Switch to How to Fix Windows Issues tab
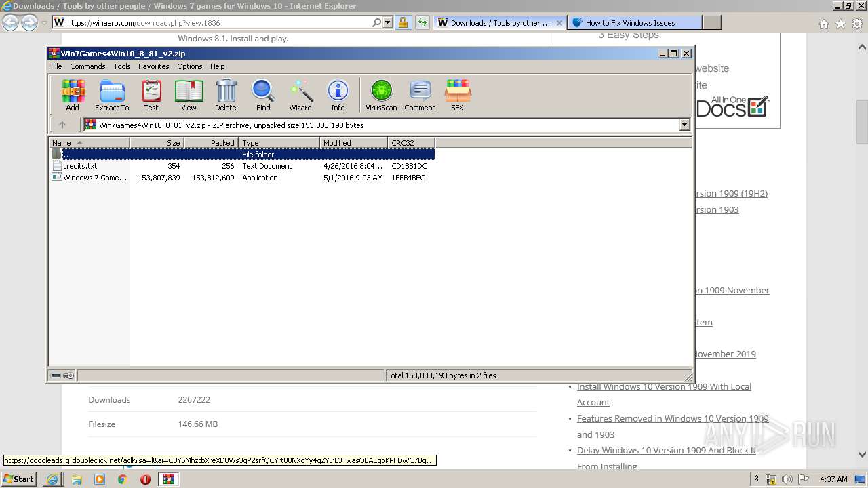The width and height of the screenshot is (868, 488). (x=635, y=22)
